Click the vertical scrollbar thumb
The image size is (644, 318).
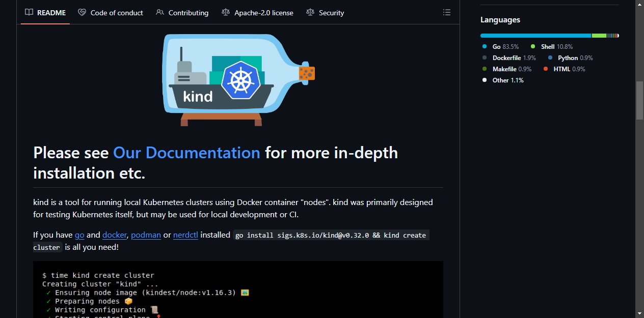[639, 100]
